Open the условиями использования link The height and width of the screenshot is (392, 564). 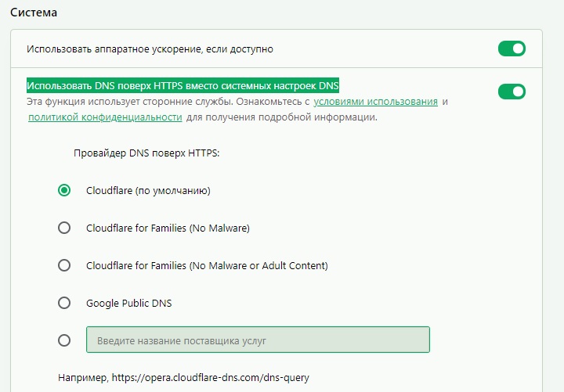(375, 102)
